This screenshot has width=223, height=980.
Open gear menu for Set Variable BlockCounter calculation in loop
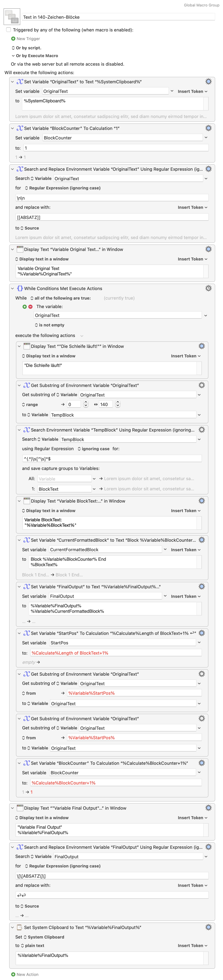pos(202,763)
